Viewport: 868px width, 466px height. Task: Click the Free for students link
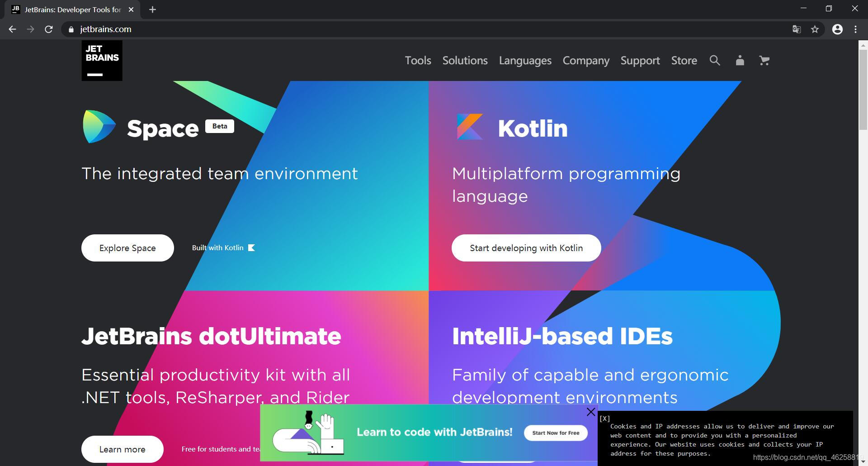point(221,449)
